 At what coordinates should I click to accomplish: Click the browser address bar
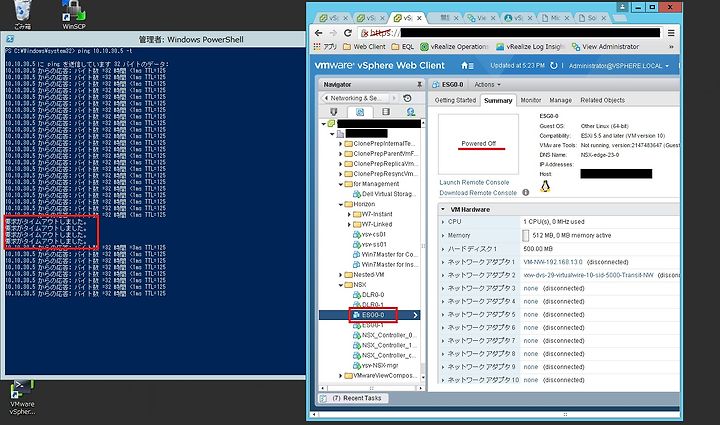tap(510, 33)
